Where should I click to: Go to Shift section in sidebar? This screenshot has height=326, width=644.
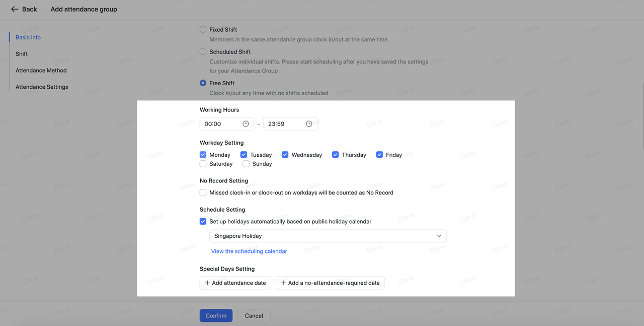point(22,54)
